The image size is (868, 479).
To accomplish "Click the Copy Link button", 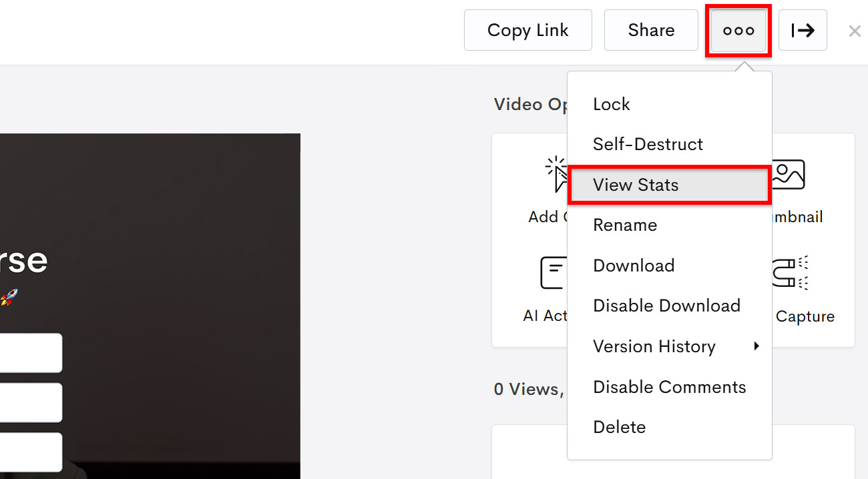I will coord(528,30).
